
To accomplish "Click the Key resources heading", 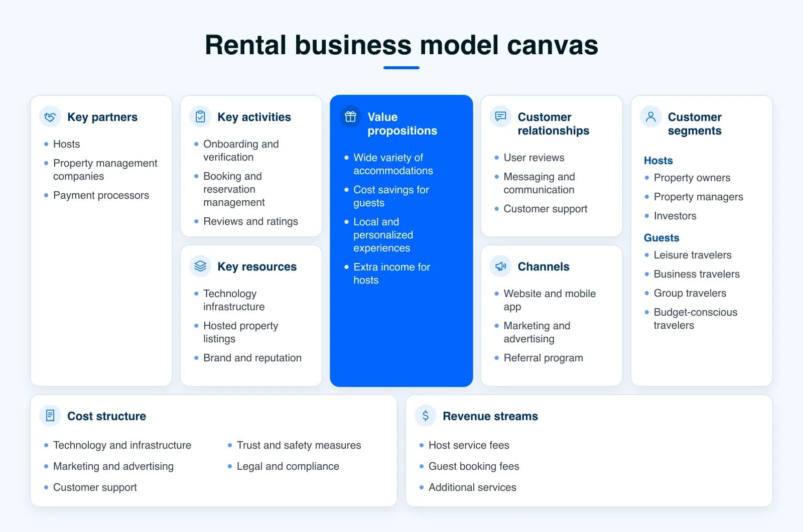I will [257, 267].
